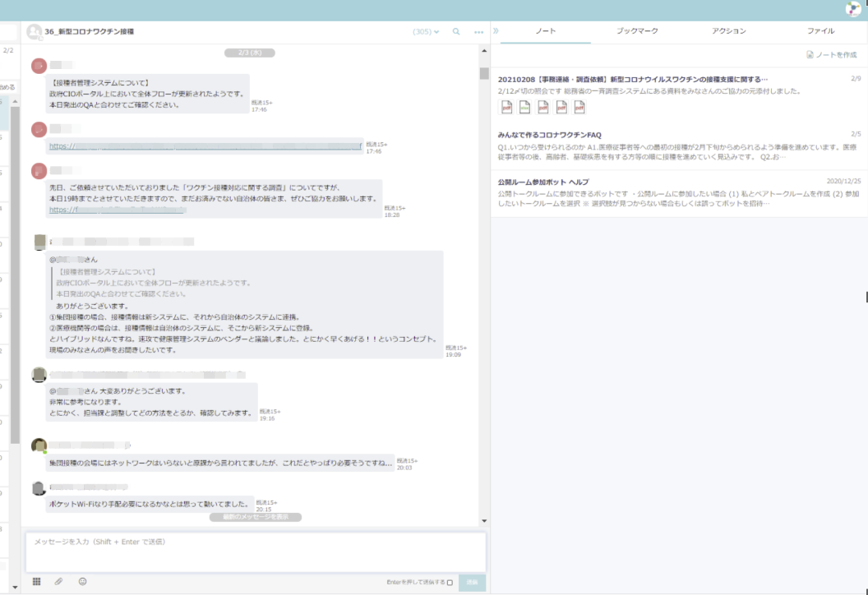Click the message input field
Screen dimensions: 868x595
[x=255, y=551]
